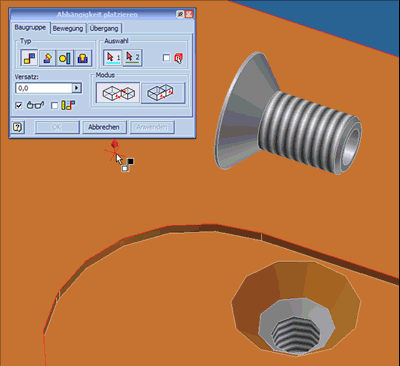Viewport: 400px width, 366px height.
Task: Click the Abbrechen button
Action: pos(104,127)
